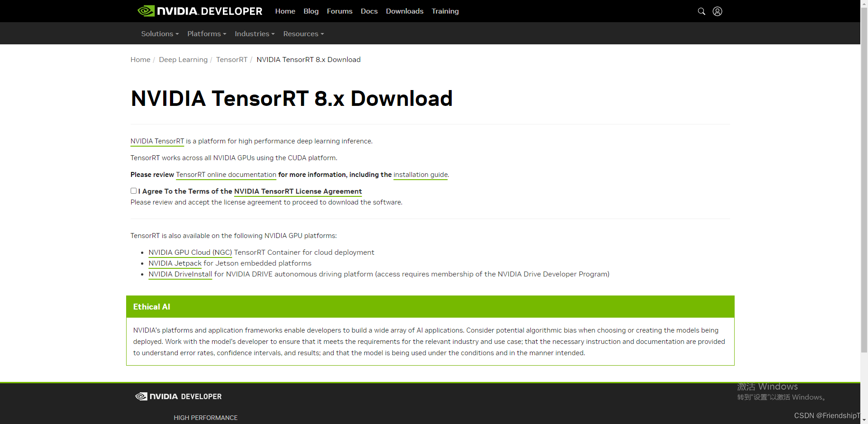Image resolution: width=868 pixels, height=424 pixels.
Task: Click the page vertical scrollbar thumb
Action: (864, 179)
